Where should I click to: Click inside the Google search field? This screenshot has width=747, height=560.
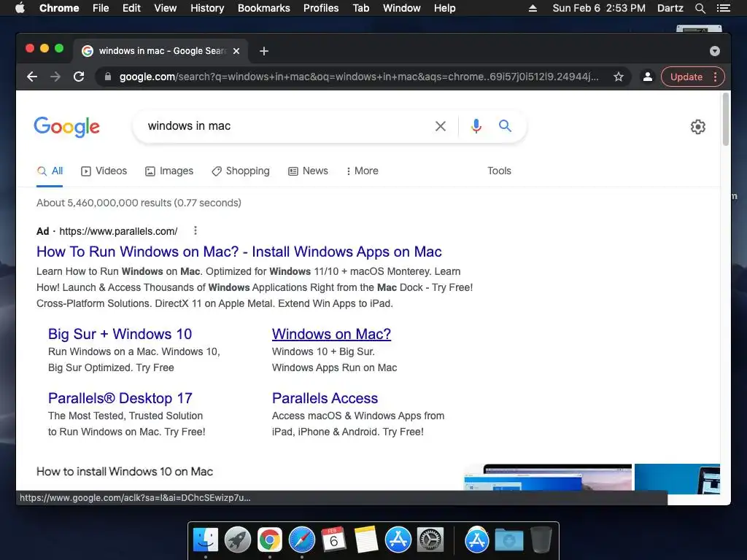coord(286,126)
